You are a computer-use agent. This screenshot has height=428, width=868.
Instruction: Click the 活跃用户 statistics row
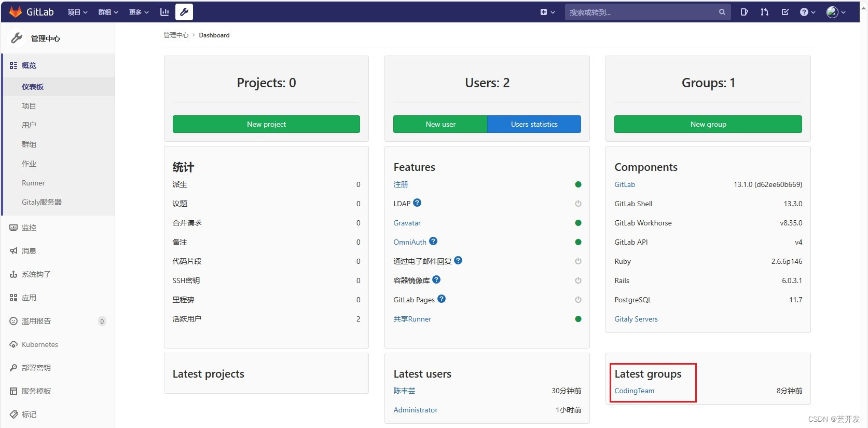[266, 319]
